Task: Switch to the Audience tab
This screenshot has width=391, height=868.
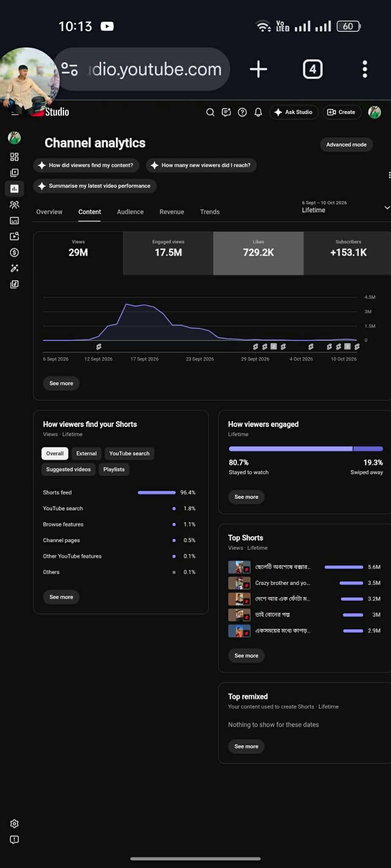Action: [x=130, y=212]
